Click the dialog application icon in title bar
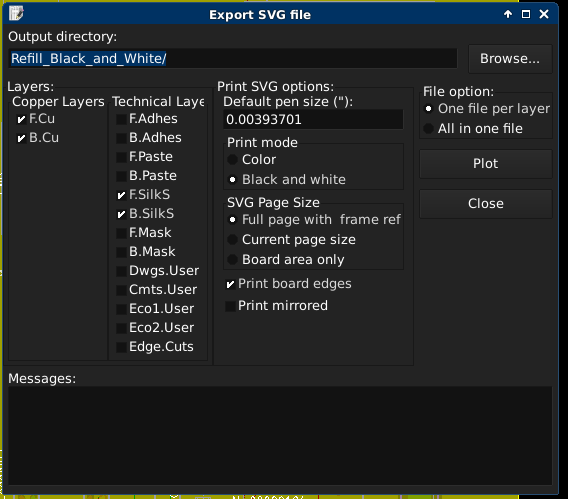Image resolution: width=568 pixels, height=499 pixels. 16,14
